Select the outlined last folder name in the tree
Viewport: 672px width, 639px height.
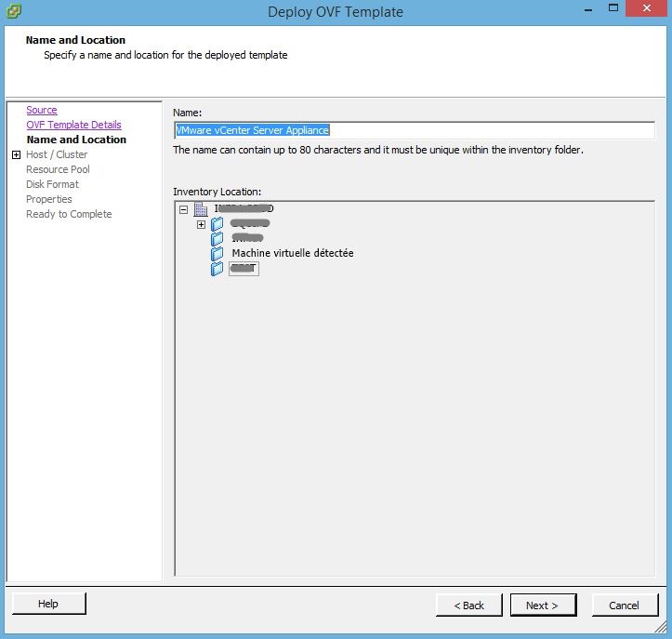[x=244, y=269]
